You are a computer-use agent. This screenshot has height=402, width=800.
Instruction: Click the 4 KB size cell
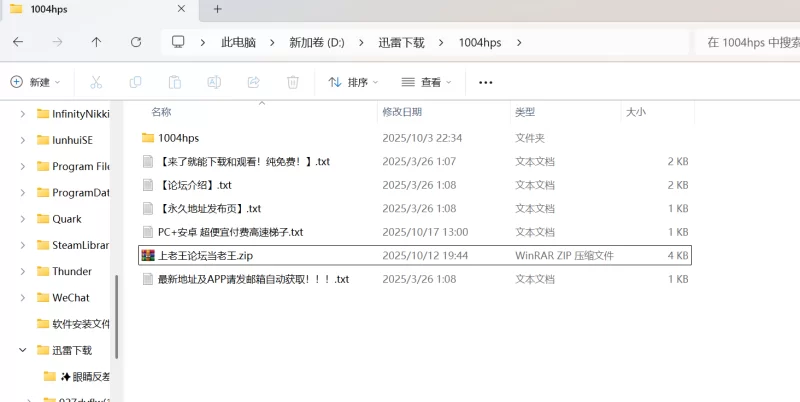coord(678,256)
